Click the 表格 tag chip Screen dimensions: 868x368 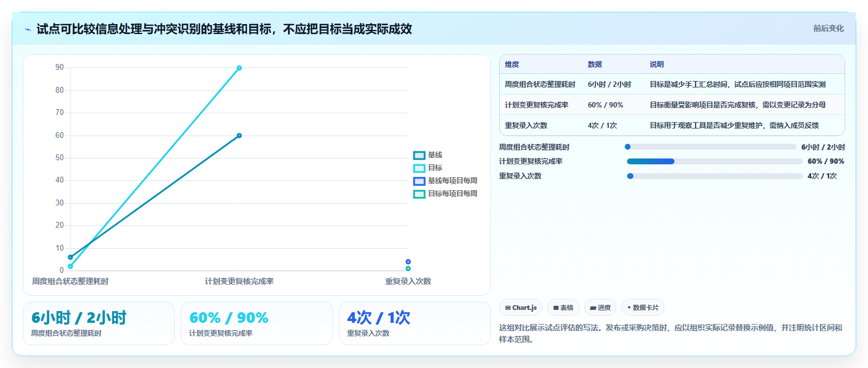coord(563,308)
